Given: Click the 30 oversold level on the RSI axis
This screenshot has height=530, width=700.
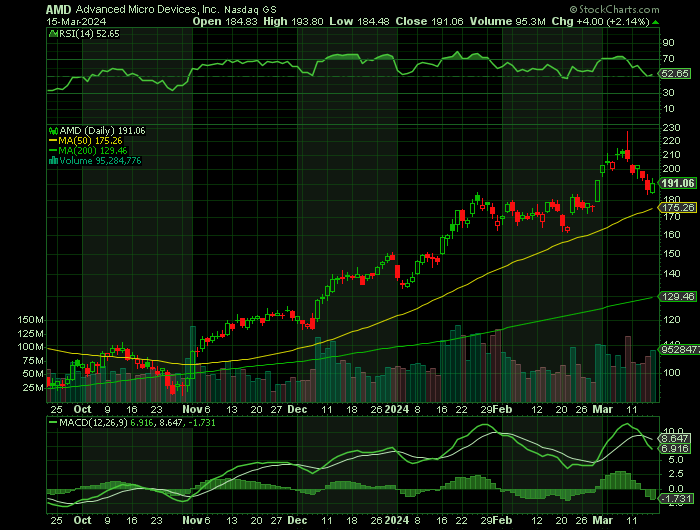Looking at the screenshot, I should (x=668, y=93).
